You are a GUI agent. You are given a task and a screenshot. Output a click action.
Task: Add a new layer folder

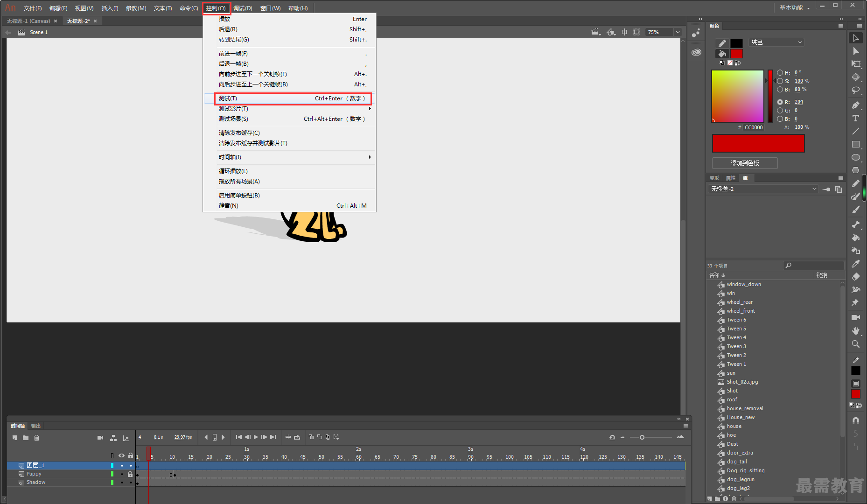click(26, 438)
